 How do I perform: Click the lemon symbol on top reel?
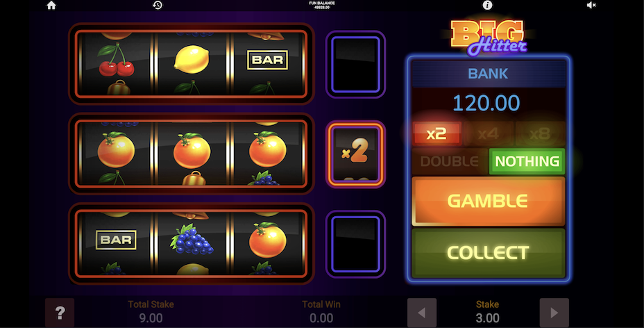pyautogui.click(x=192, y=60)
